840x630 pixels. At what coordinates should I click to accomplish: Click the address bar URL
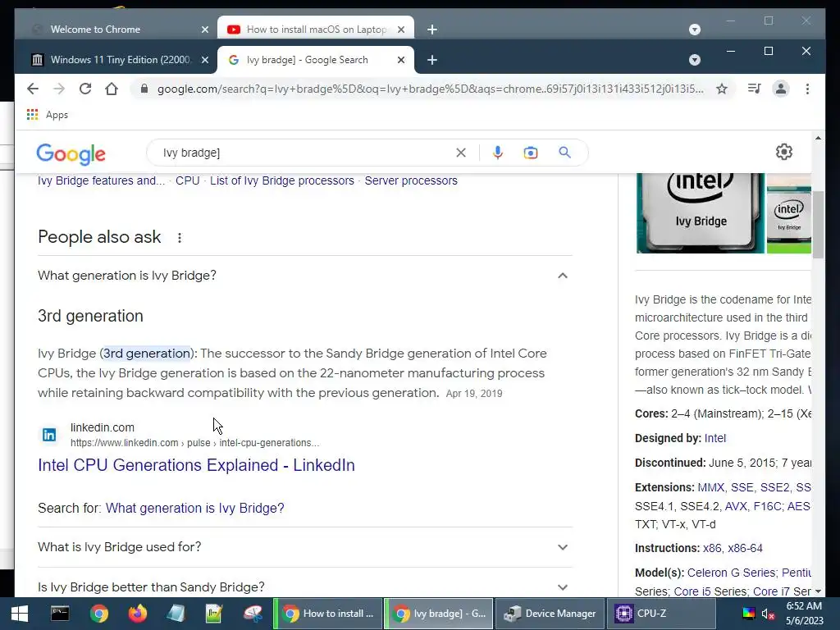pyautogui.click(x=430, y=89)
